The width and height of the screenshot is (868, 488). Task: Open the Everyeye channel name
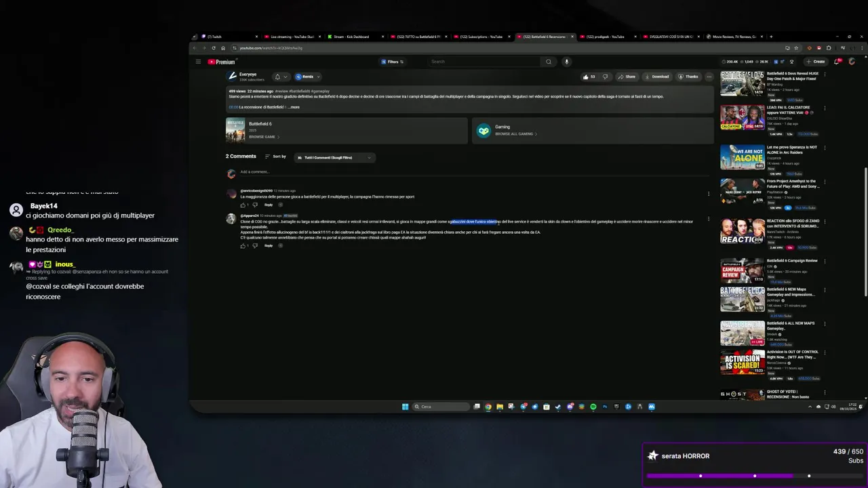click(248, 74)
